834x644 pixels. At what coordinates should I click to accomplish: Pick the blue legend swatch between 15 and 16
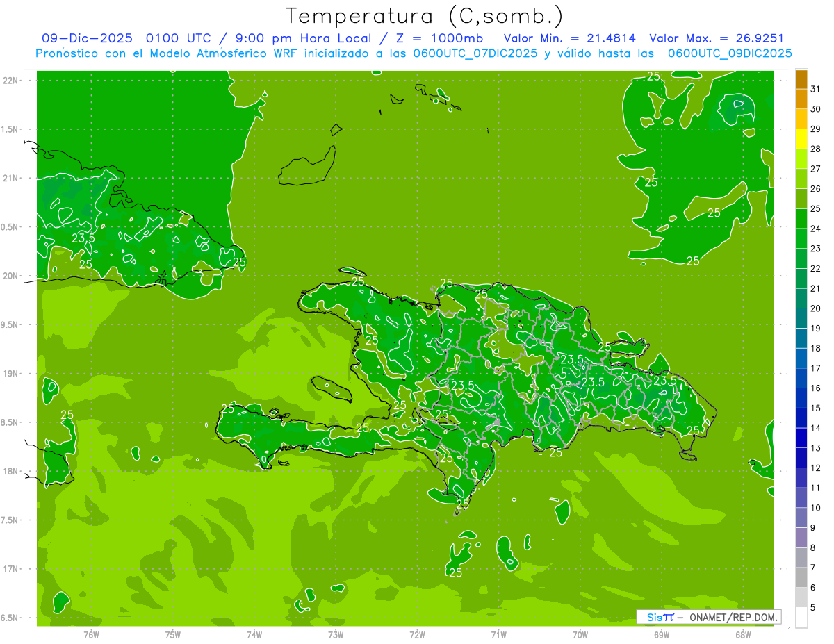click(x=801, y=398)
